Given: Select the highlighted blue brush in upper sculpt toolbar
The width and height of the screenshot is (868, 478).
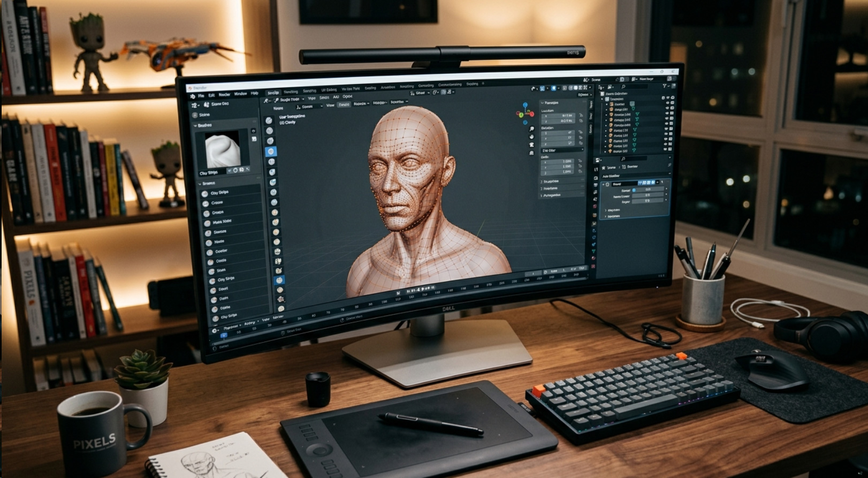Looking at the screenshot, I should click(x=271, y=151).
